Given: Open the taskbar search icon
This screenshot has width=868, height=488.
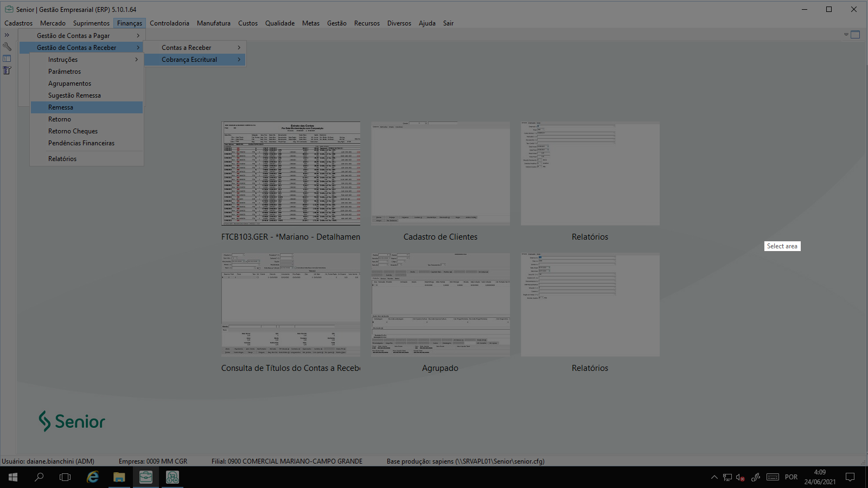Looking at the screenshot, I should [x=39, y=477].
